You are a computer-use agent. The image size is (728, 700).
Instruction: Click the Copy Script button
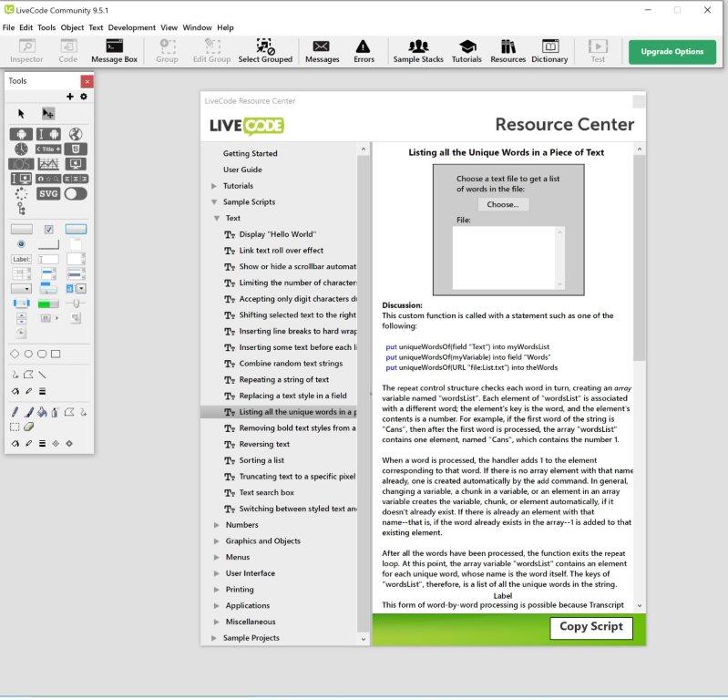click(x=590, y=627)
